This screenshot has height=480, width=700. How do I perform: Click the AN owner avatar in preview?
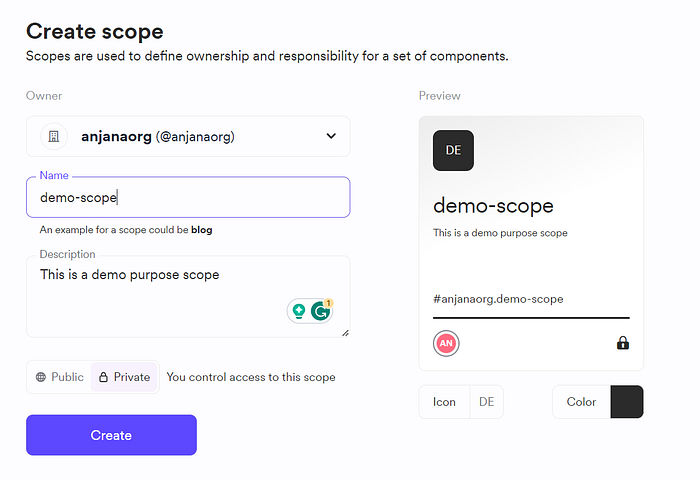(446, 343)
